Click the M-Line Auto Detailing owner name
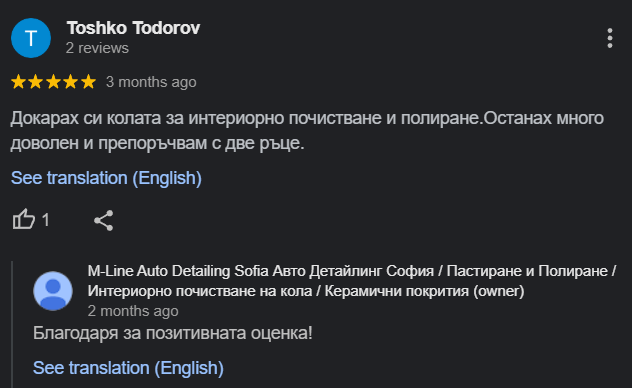This screenshot has width=632, height=388. (x=352, y=281)
